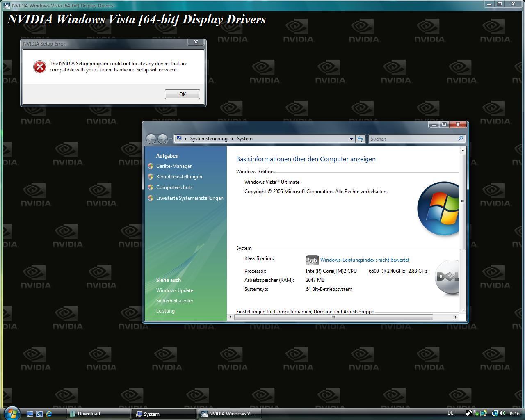Minimize the System window
The width and height of the screenshot is (525, 420).
click(434, 124)
